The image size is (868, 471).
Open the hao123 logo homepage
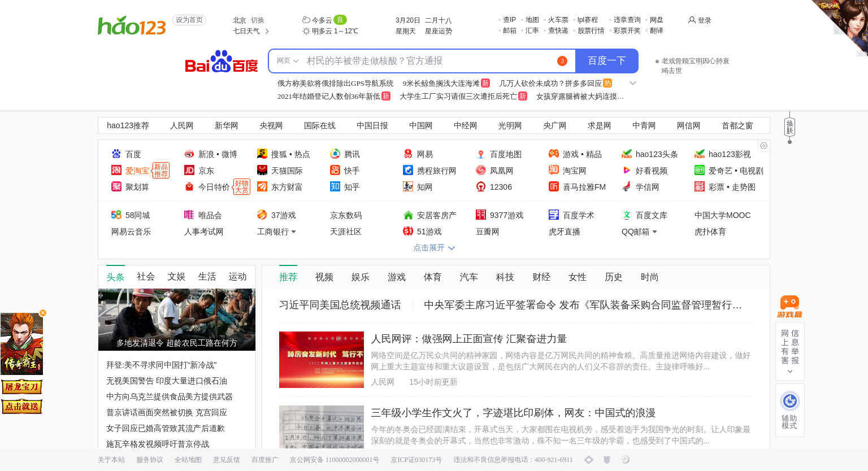pos(132,25)
